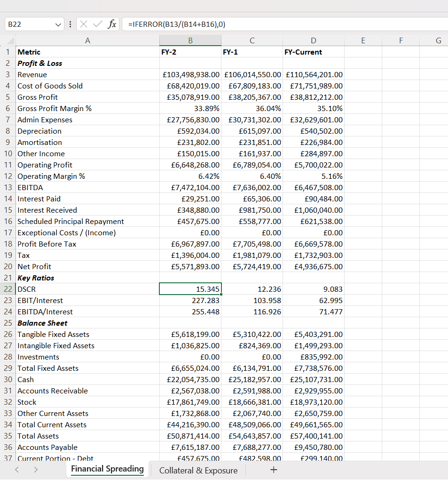
Task: Select the FY-Current header cell
Action: pyautogui.click(x=314, y=52)
